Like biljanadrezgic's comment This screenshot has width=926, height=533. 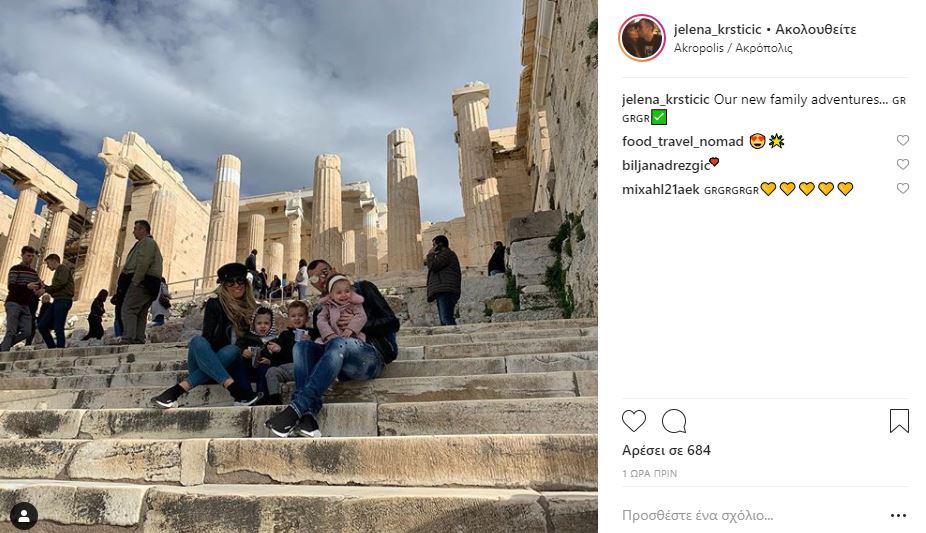click(x=902, y=164)
